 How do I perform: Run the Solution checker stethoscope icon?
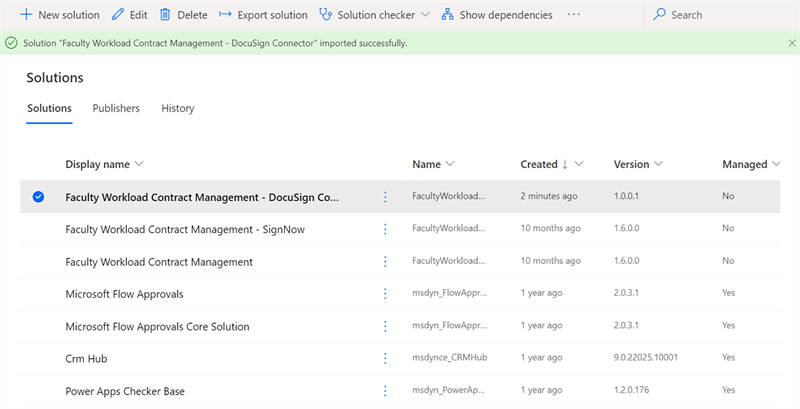(x=327, y=15)
